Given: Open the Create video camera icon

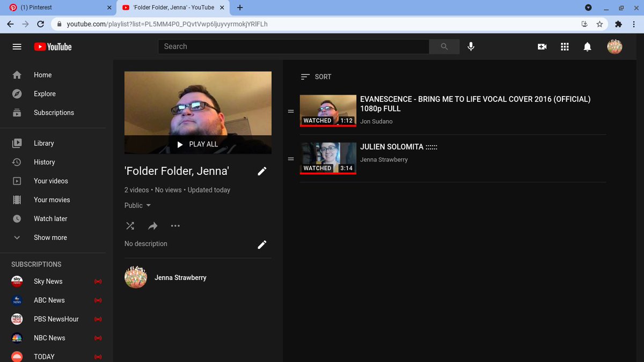Looking at the screenshot, I should 542,47.
